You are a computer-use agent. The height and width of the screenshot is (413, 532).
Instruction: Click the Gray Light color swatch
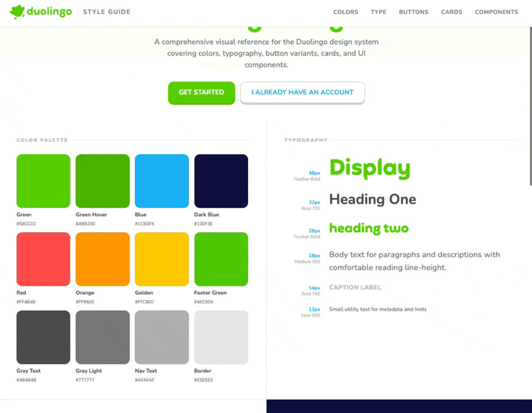click(102, 337)
